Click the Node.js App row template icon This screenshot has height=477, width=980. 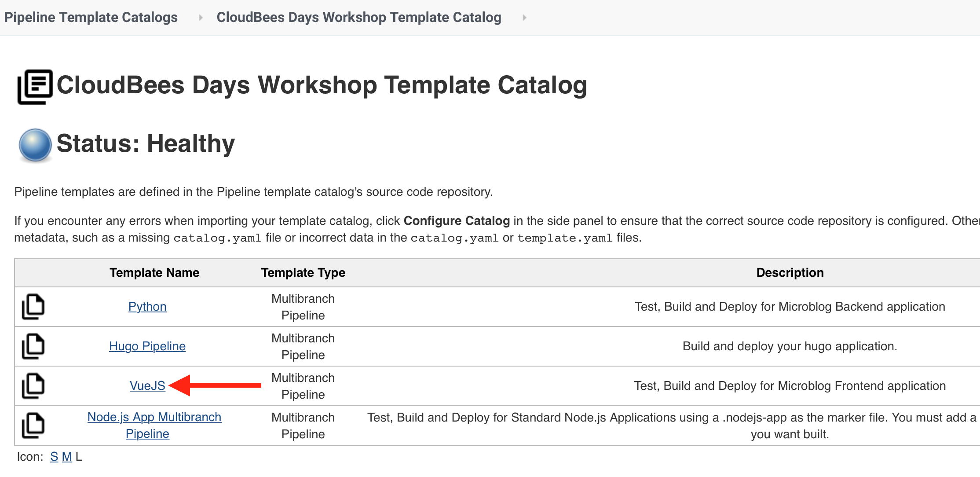pyautogui.click(x=33, y=426)
